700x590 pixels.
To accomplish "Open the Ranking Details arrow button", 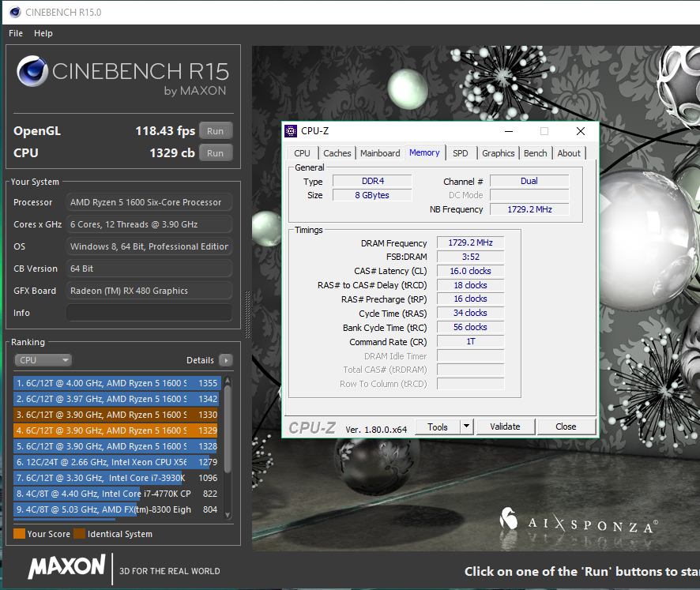I will click(226, 360).
